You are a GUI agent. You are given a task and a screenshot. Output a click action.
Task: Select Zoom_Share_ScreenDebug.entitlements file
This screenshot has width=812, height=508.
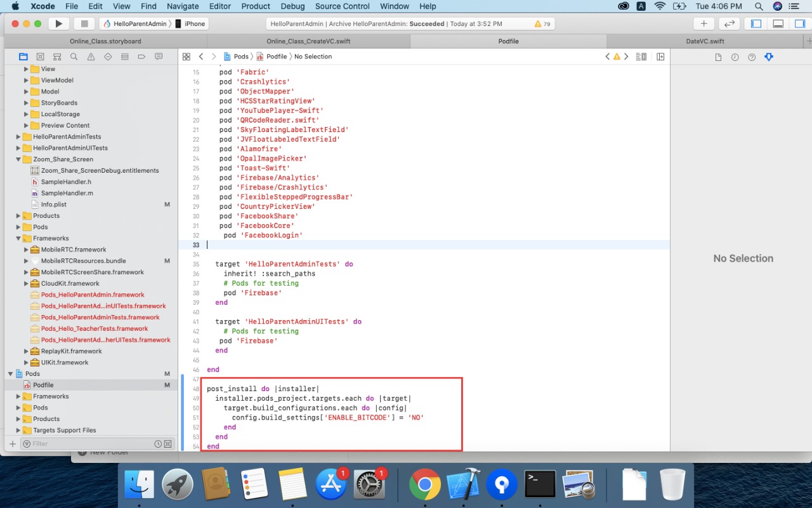(x=100, y=171)
